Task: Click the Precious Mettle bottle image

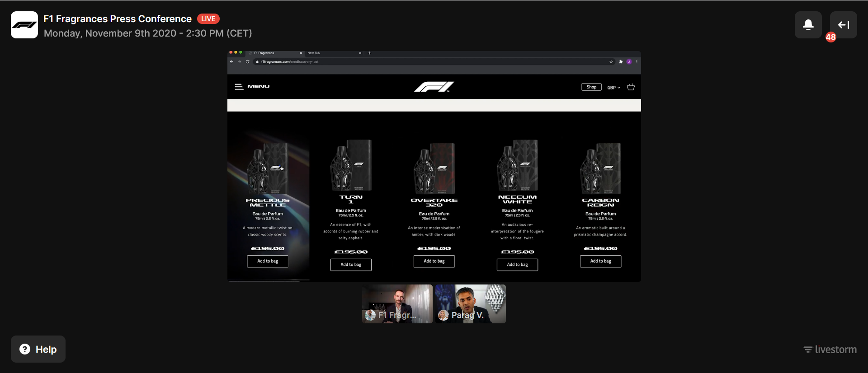Action: click(x=268, y=168)
